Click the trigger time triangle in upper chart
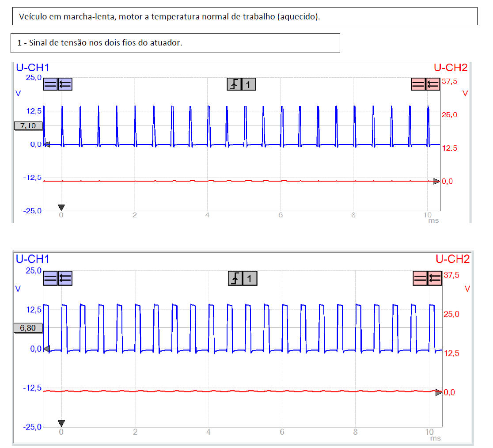493x448 pixels. coord(61,207)
